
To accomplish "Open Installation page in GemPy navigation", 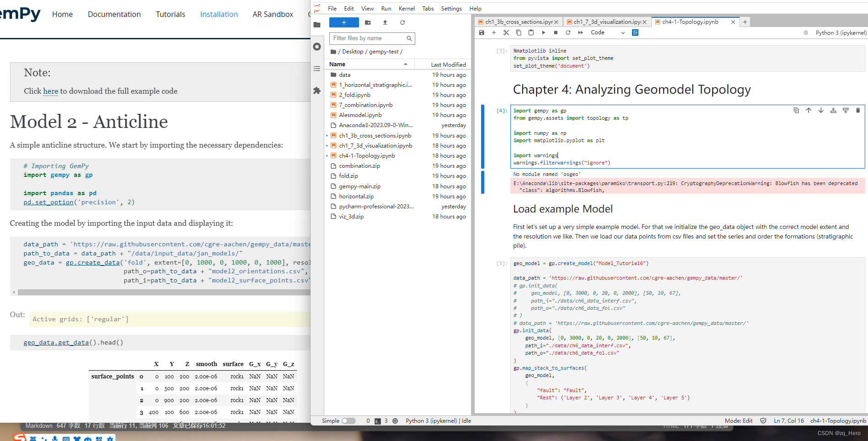I will point(219,14).
